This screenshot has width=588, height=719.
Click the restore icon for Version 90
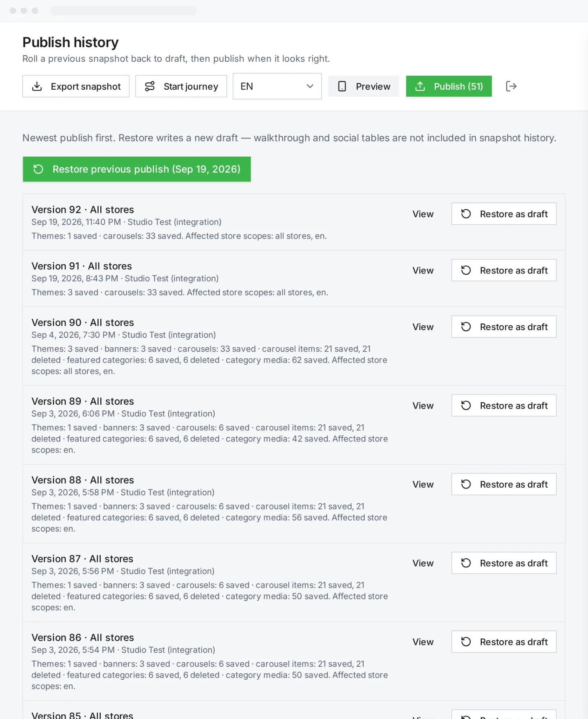466,327
